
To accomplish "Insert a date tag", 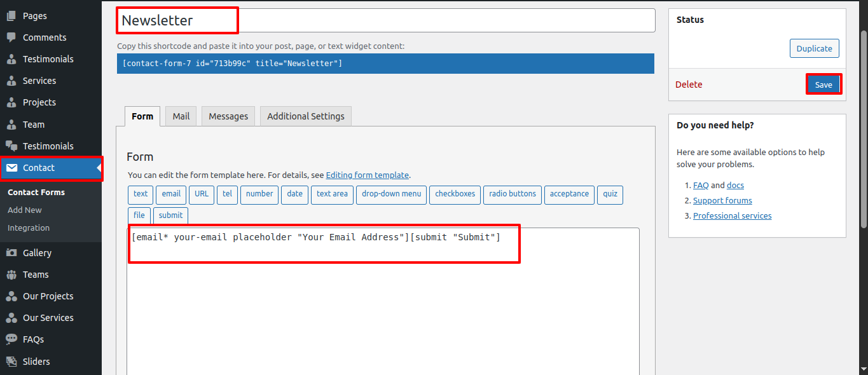I will click(295, 194).
